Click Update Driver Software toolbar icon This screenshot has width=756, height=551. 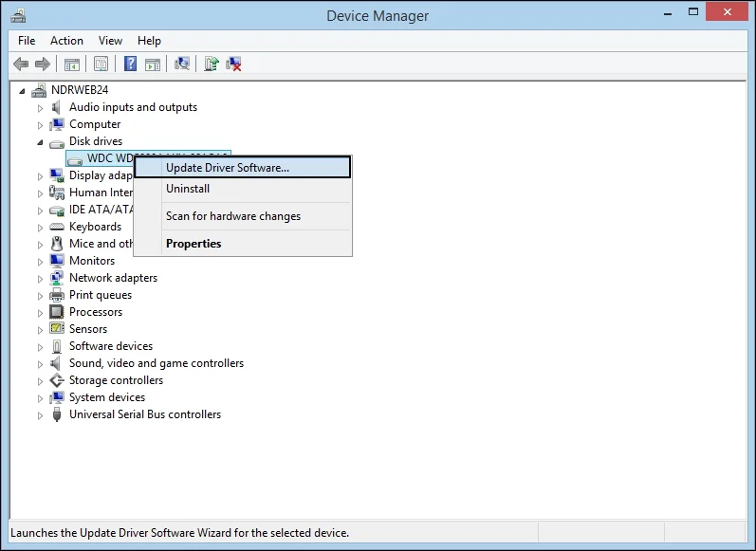[212, 64]
